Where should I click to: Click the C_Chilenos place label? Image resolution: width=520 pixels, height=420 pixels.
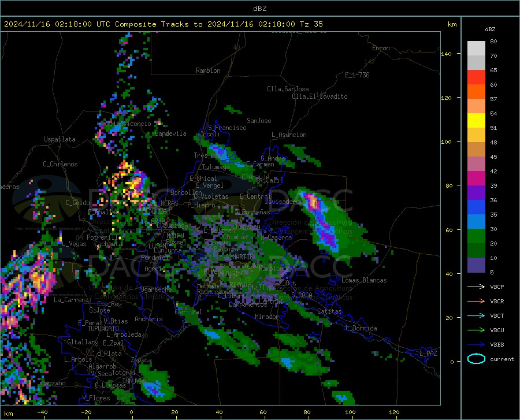(x=60, y=164)
